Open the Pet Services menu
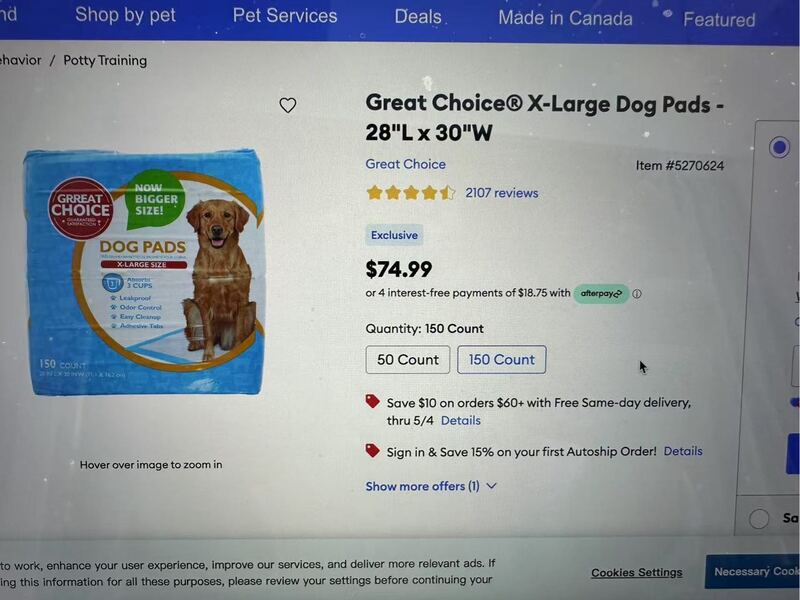The image size is (800, 600). click(285, 15)
